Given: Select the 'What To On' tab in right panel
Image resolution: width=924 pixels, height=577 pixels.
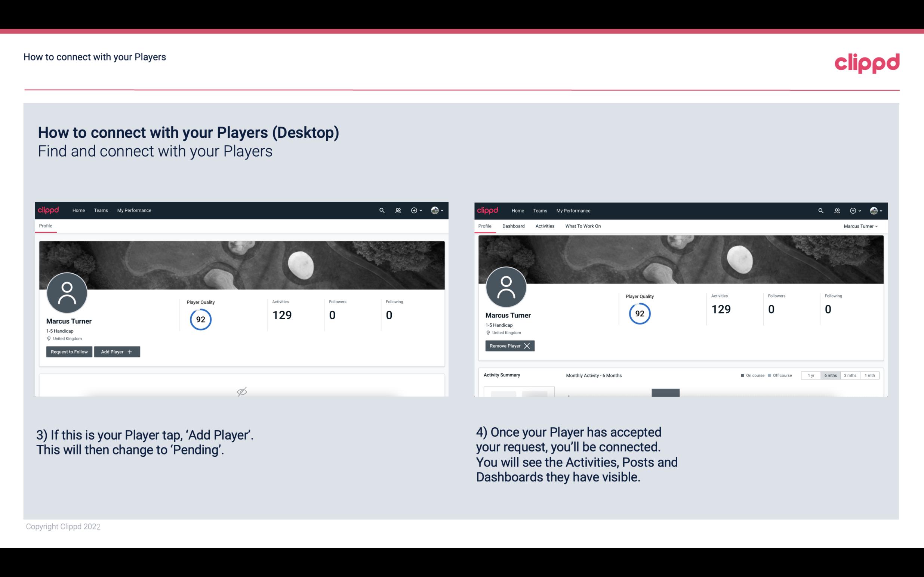Looking at the screenshot, I should tap(583, 226).
